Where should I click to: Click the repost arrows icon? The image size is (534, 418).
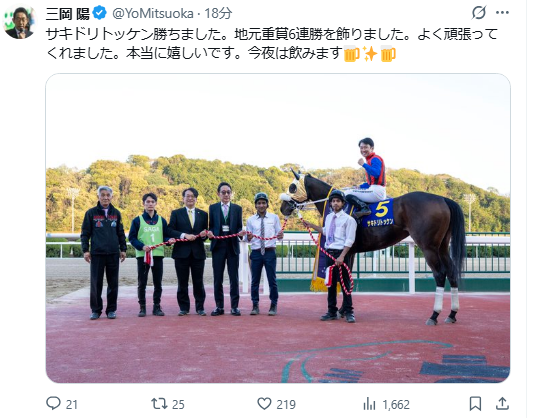[x=159, y=404]
